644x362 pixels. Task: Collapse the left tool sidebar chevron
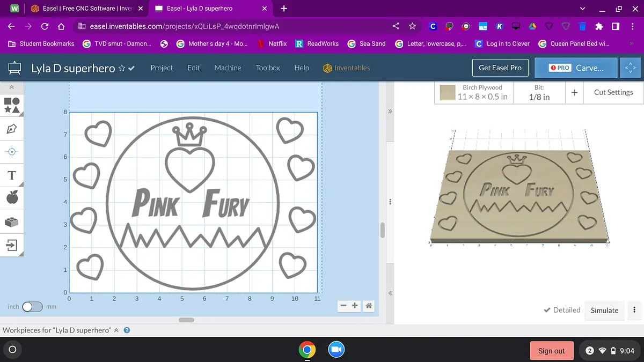tap(12, 87)
